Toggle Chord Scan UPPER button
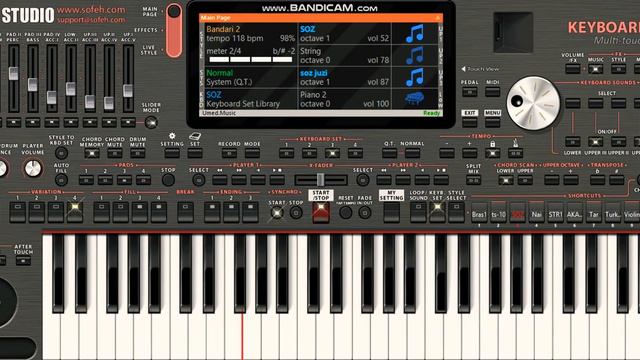Screen dimensions: 640x360 point(525,180)
